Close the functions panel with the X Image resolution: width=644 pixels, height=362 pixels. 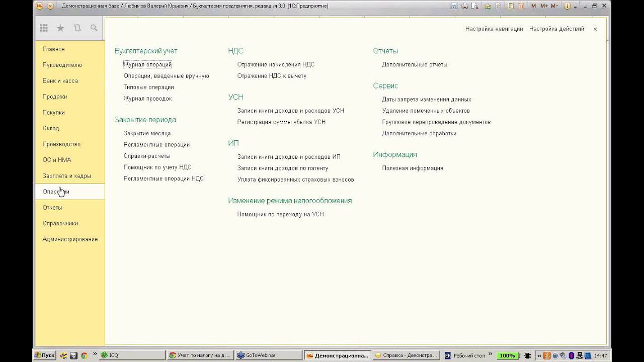595,29
